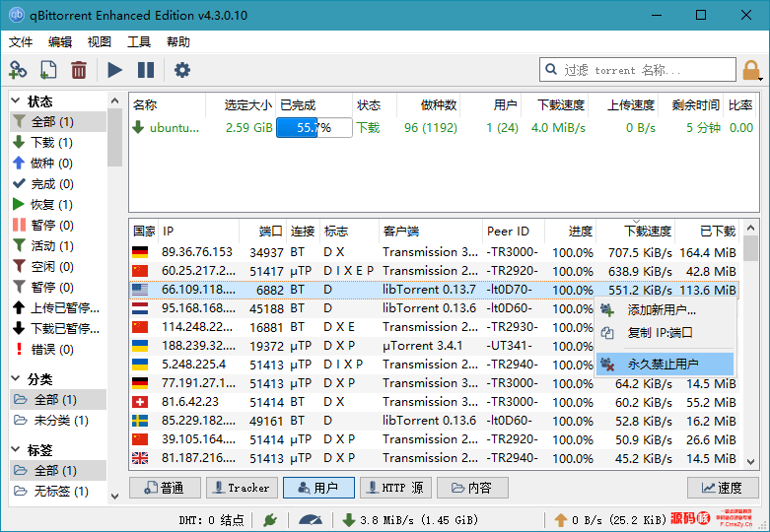Sort torrents by 名称 column header
The width and height of the screenshot is (770, 532).
pyautogui.click(x=167, y=105)
